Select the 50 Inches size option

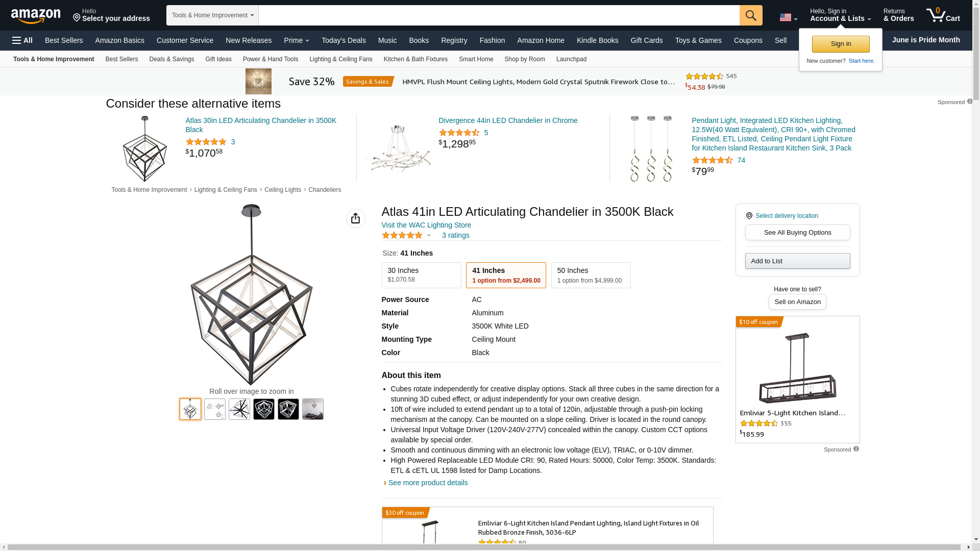pyautogui.click(x=591, y=275)
